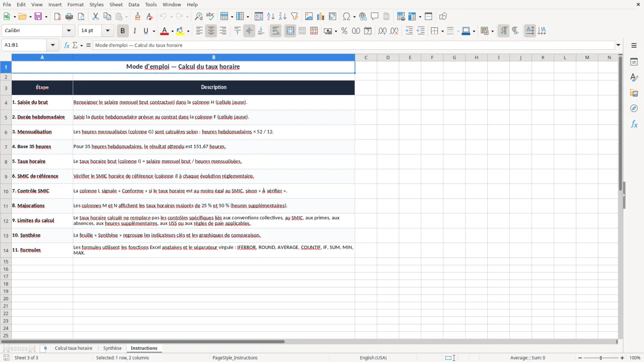The height and width of the screenshot is (362, 644).
Task: Click the zoom slider handle
Action: point(601,358)
